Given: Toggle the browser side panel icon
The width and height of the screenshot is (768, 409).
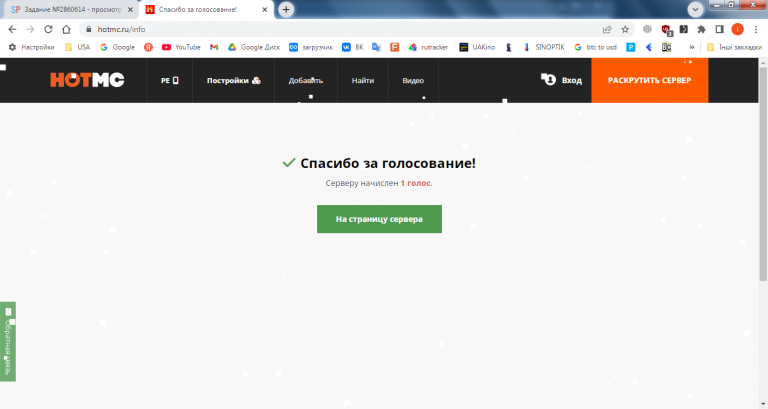Looking at the screenshot, I should point(720,29).
